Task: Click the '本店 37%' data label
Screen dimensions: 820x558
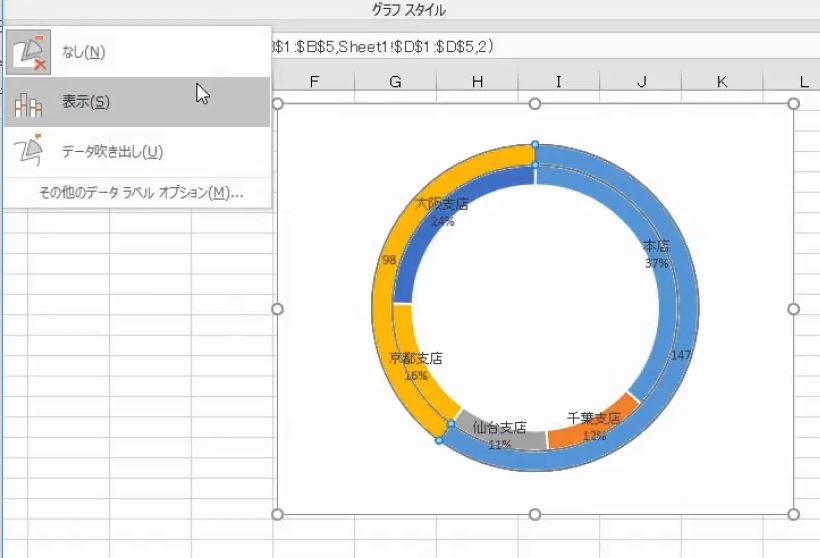Action: (x=656, y=254)
